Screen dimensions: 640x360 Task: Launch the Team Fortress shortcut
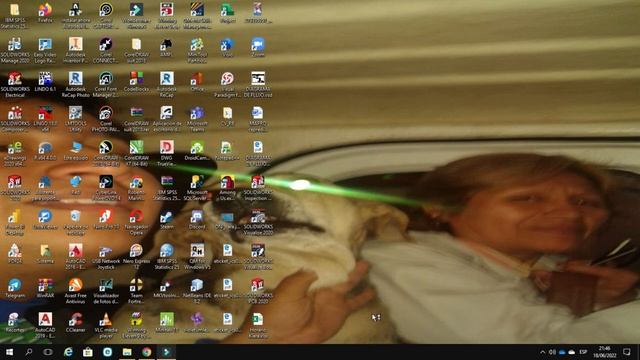[x=136, y=291]
